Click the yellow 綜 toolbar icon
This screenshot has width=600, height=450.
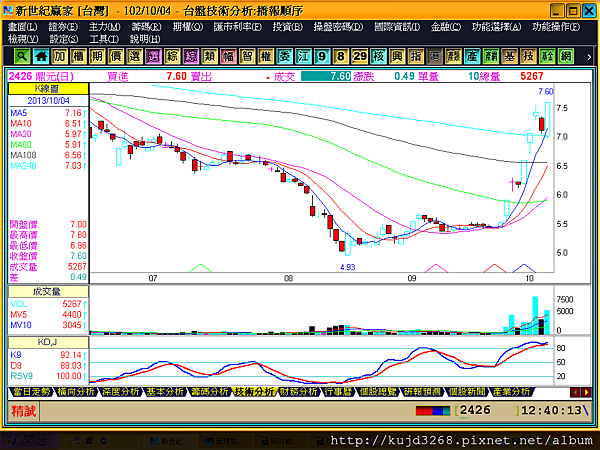(172, 57)
